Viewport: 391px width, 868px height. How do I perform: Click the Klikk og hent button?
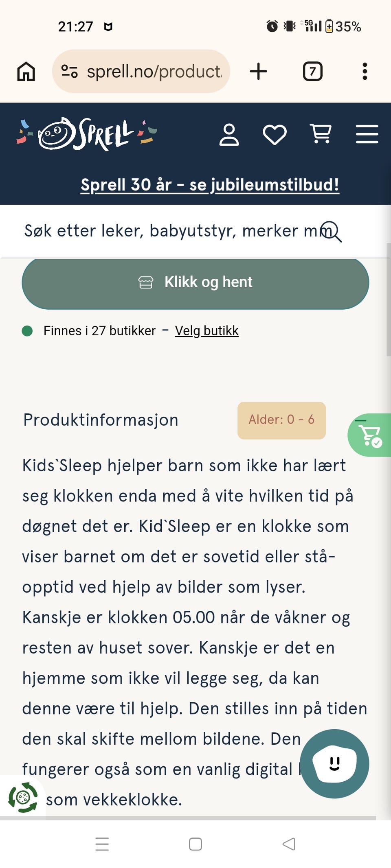(195, 282)
